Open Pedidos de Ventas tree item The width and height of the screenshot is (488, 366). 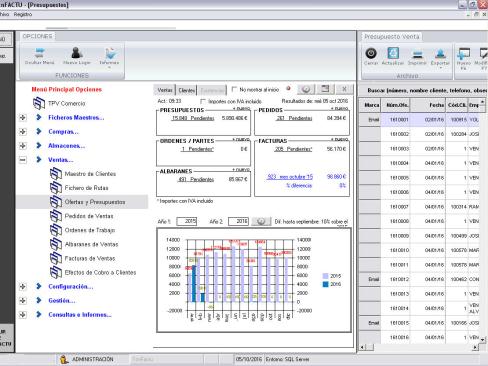point(89,216)
